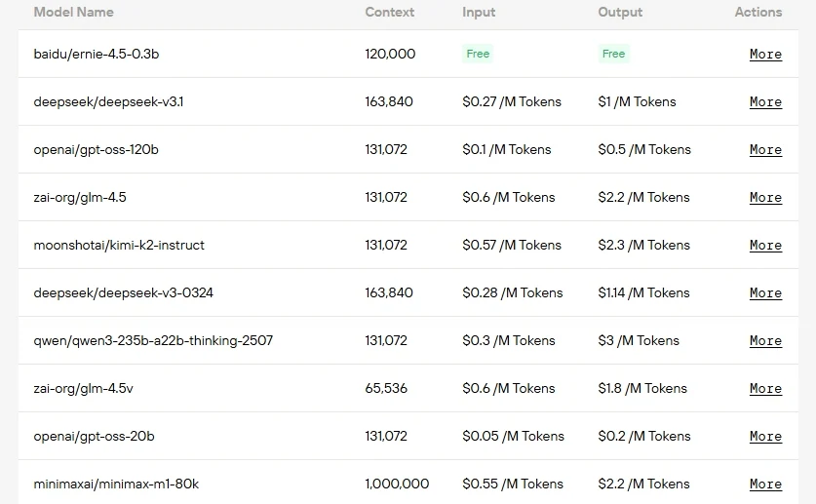816x504 pixels.
Task: Select model name qwen/qwen3-235b-a22b-thinking-2507
Action: coord(153,340)
